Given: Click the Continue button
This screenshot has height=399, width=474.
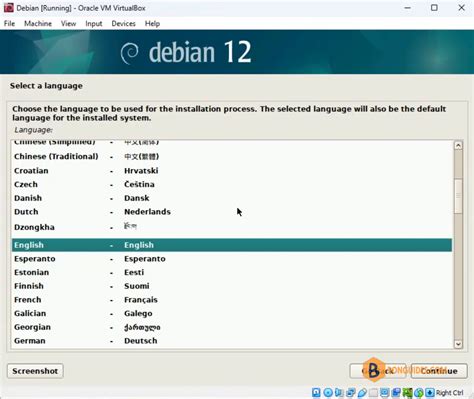Looking at the screenshot, I should pyautogui.click(x=439, y=371).
